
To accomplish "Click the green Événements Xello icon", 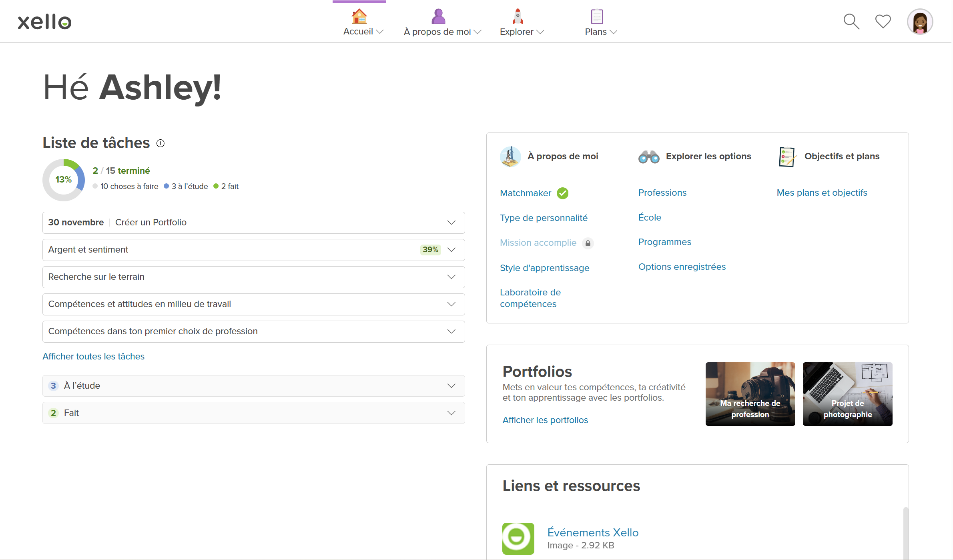I will 518,538.
